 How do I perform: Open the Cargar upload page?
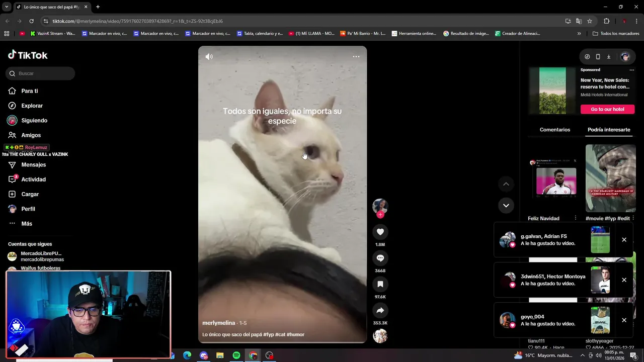pos(30,194)
